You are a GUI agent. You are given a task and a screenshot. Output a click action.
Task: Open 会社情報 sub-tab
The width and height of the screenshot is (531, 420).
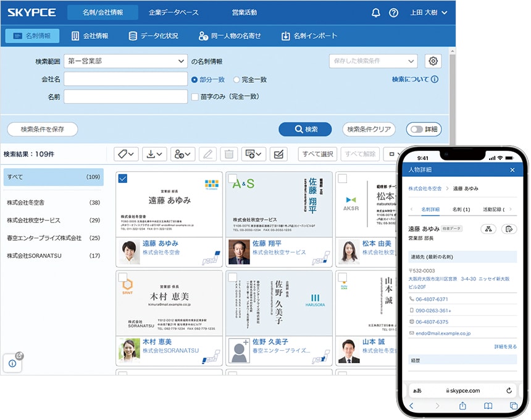(x=90, y=36)
